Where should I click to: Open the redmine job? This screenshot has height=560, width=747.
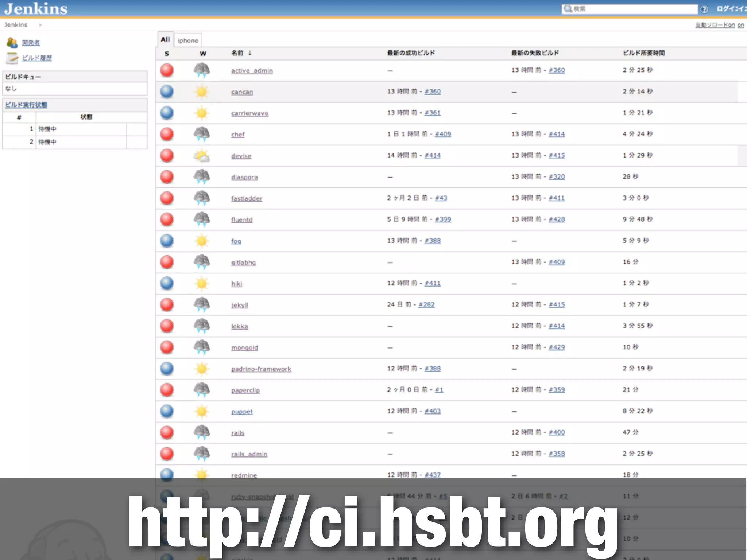(x=244, y=475)
